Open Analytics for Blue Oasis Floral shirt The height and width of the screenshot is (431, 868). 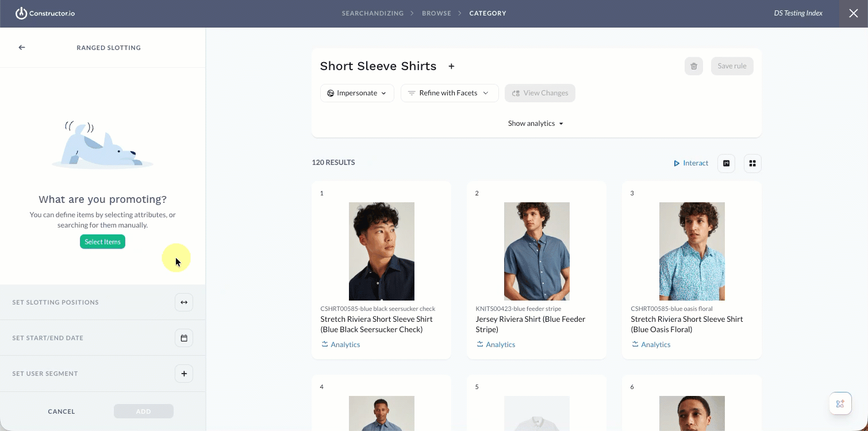(651, 345)
